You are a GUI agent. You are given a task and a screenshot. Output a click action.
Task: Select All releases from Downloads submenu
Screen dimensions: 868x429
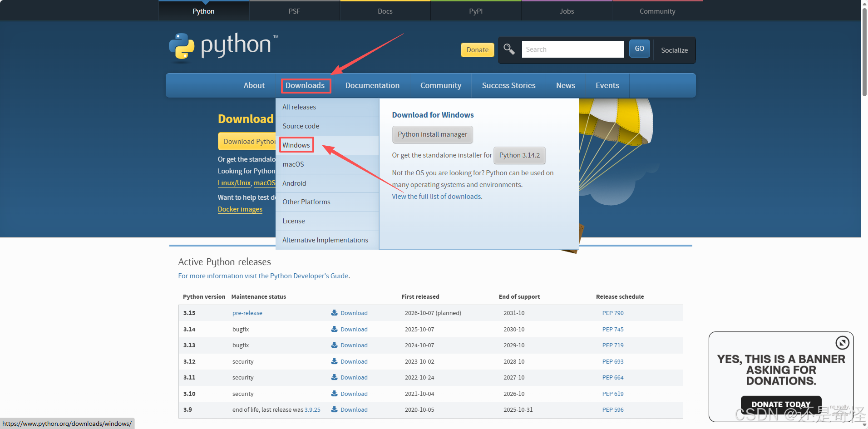[327, 107]
